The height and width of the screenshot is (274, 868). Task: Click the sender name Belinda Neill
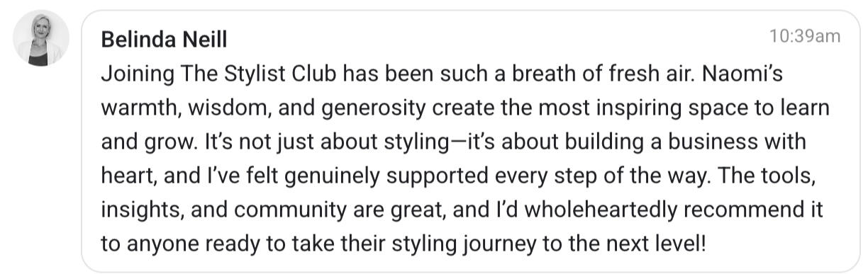pyautogui.click(x=164, y=40)
